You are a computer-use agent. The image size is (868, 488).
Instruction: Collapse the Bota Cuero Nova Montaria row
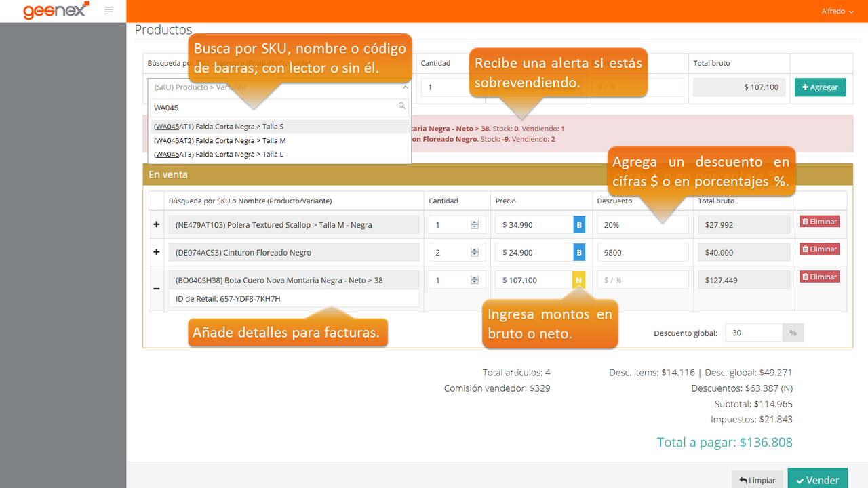[x=157, y=289]
